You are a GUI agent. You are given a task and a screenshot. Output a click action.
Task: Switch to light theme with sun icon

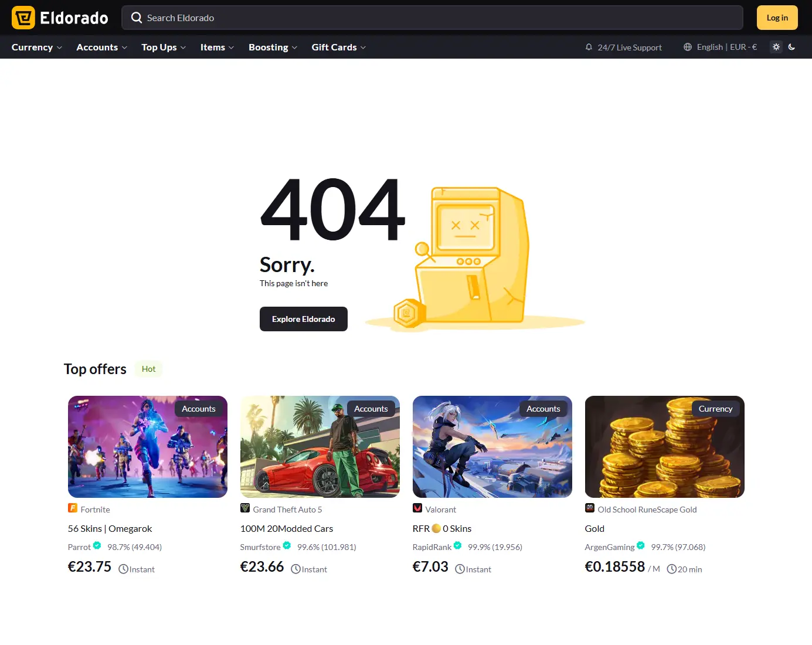(776, 47)
